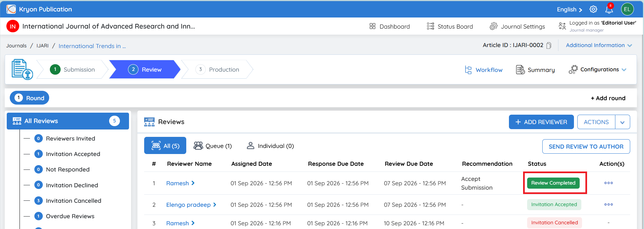Open the Dashboard page
Screen dimensions: 644x229
(x=390, y=26)
